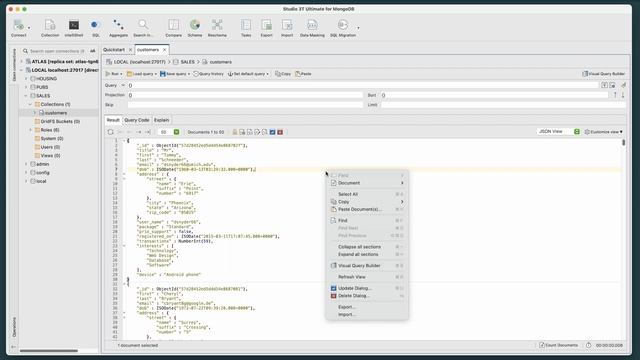Image resolution: width=640 pixels, height=360 pixels.
Task: Launch IntelliShell from the toolbar
Action: (x=74, y=28)
